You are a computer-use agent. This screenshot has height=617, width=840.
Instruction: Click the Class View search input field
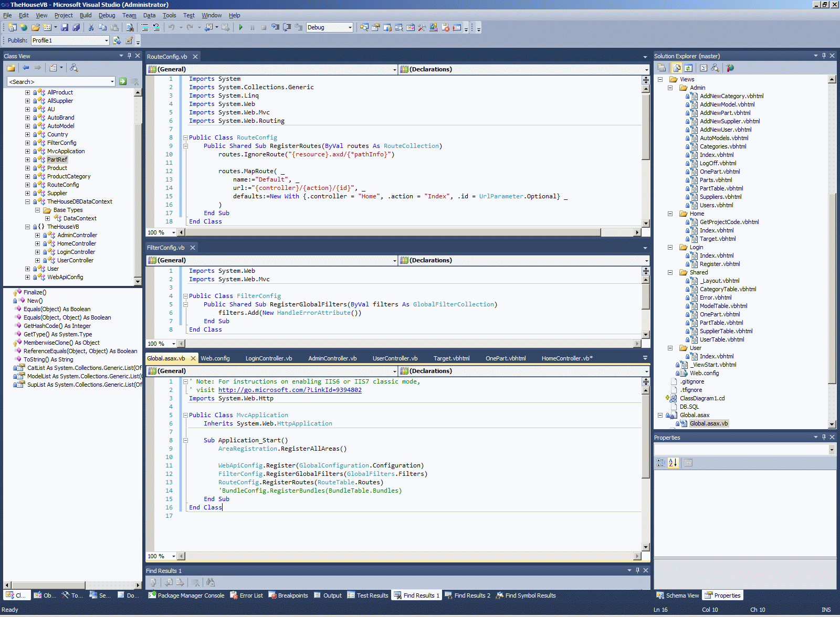click(58, 81)
